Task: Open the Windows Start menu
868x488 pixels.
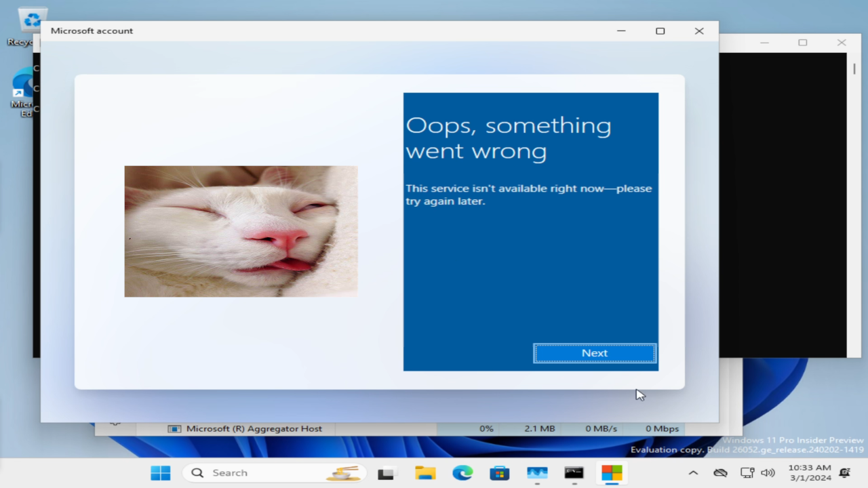Action: coord(161,472)
